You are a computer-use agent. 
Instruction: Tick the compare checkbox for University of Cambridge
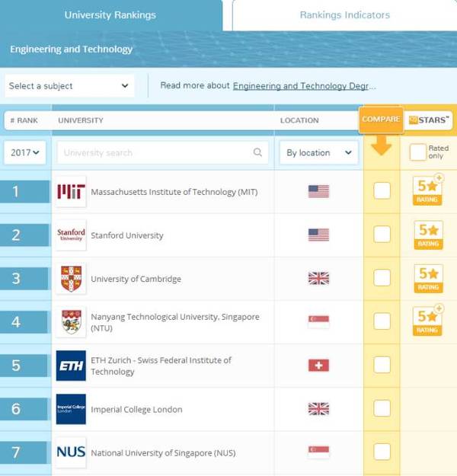tap(382, 278)
